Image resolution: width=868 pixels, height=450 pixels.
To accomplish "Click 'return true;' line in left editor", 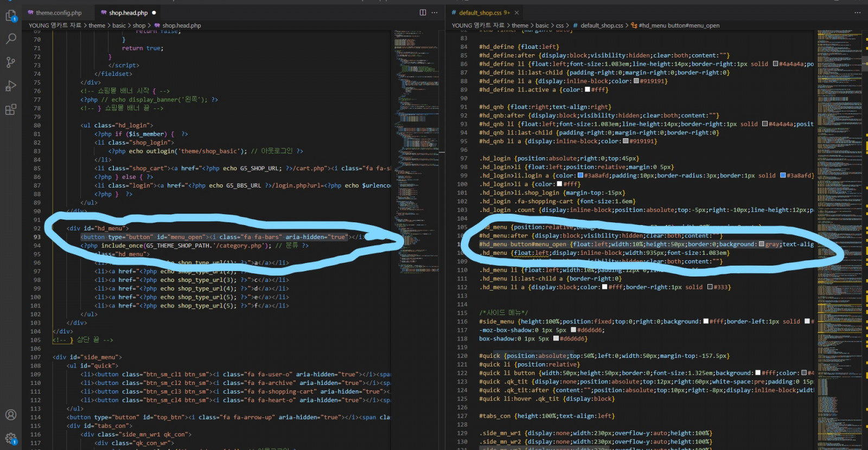I will (x=143, y=48).
